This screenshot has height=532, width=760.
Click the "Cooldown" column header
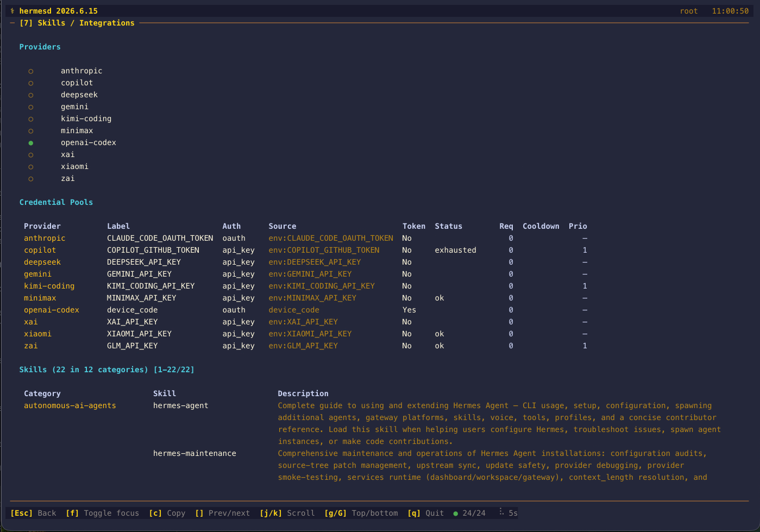[541, 226]
